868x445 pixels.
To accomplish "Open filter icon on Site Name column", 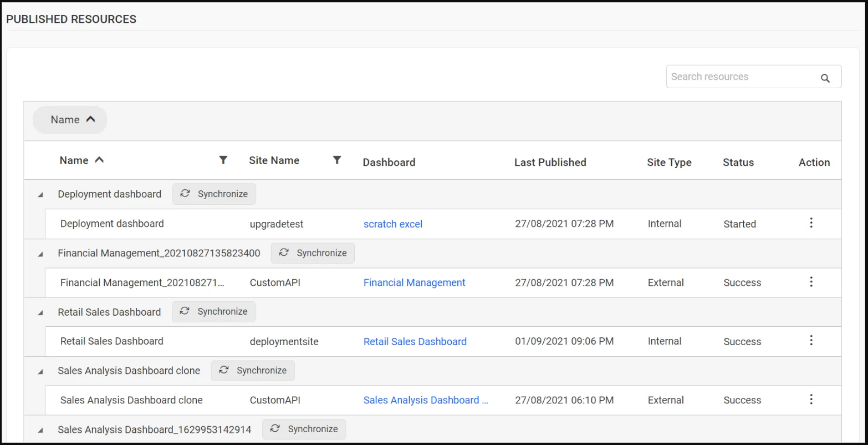I will click(x=336, y=160).
